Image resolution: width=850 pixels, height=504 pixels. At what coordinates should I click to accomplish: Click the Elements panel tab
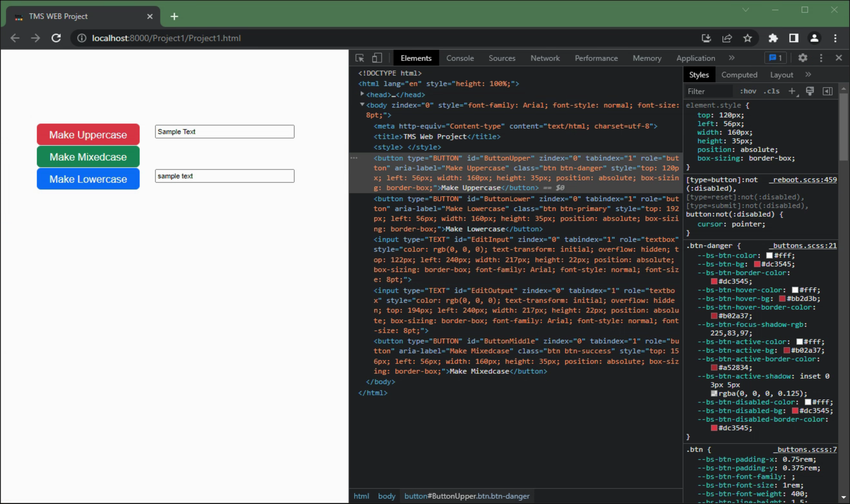[x=415, y=58]
